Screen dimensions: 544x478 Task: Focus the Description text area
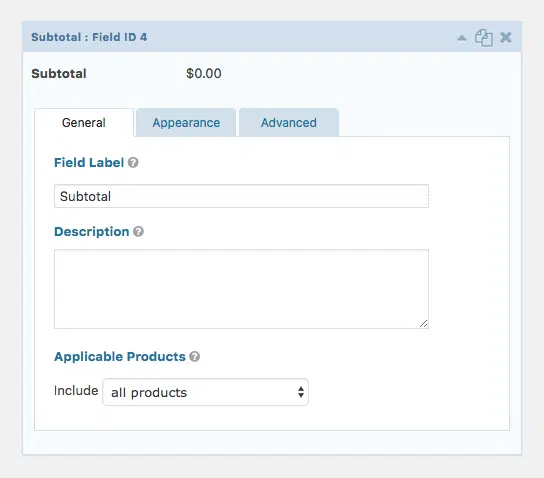coord(241,289)
